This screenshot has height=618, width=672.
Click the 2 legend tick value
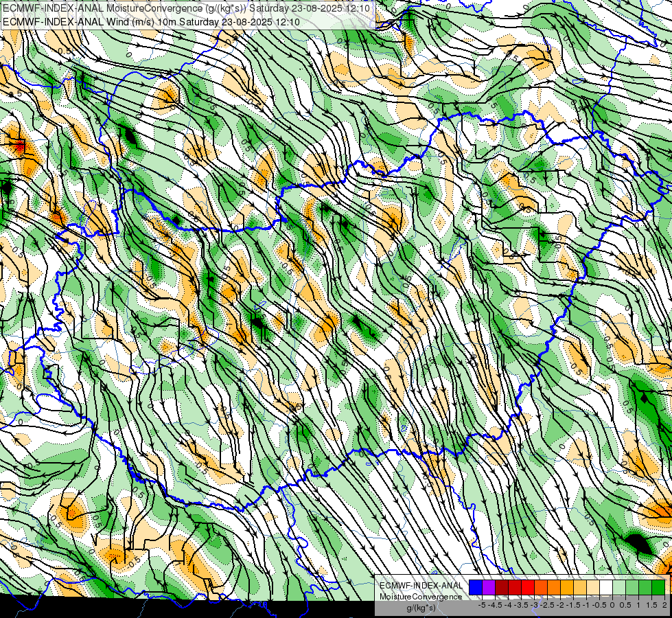[x=664, y=605]
